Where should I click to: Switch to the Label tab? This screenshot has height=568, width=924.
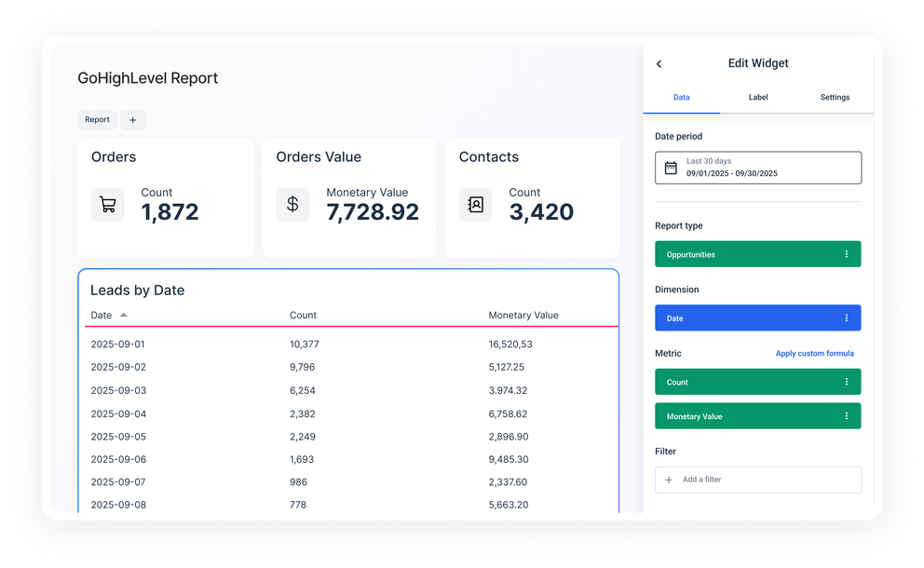[758, 97]
